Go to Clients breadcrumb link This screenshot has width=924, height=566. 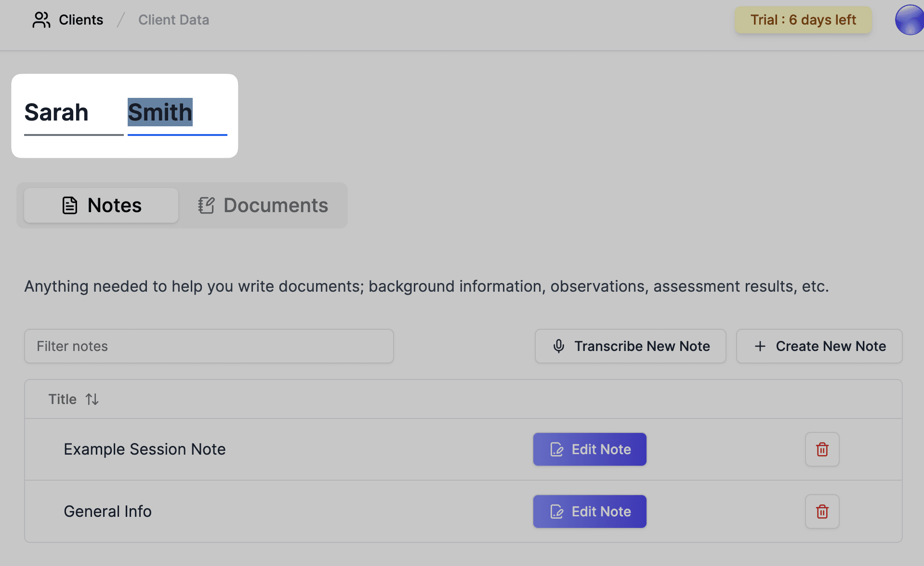80,20
